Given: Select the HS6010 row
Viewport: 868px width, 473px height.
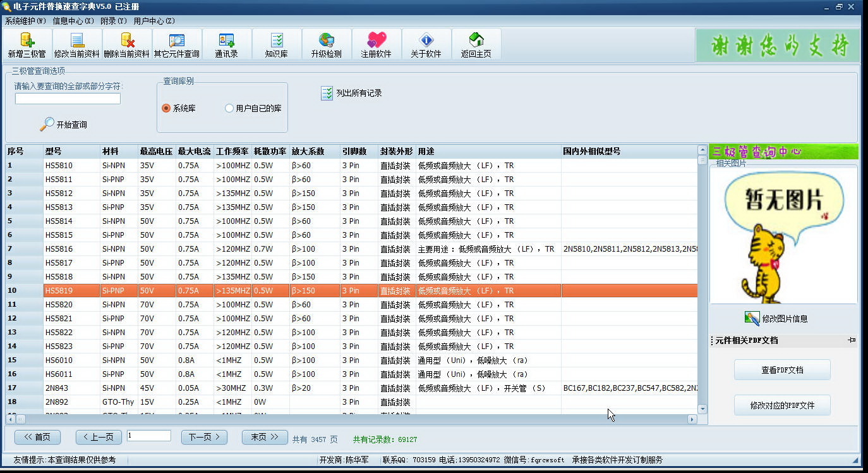Looking at the screenshot, I should pos(351,360).
